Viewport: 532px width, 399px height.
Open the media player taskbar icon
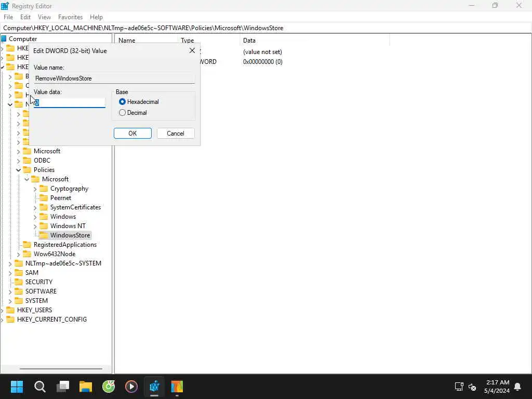point(131,387)
